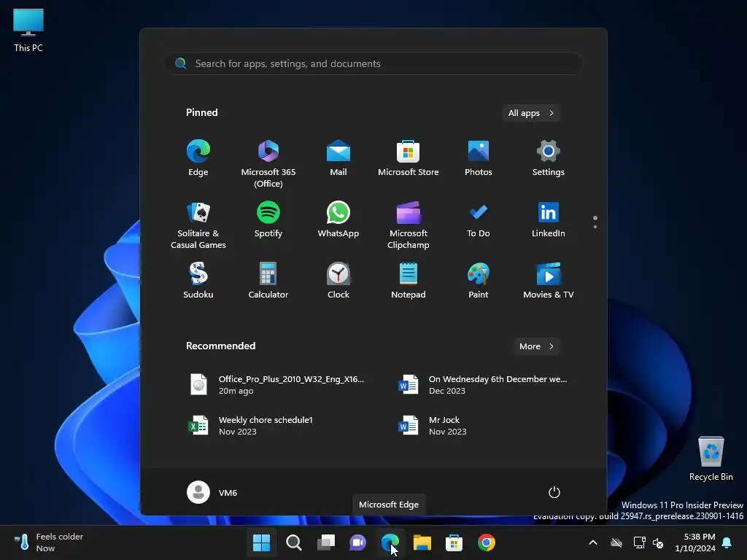Open Calculator
The height and width of the screenshot is (560, 747).
[268, 281]
